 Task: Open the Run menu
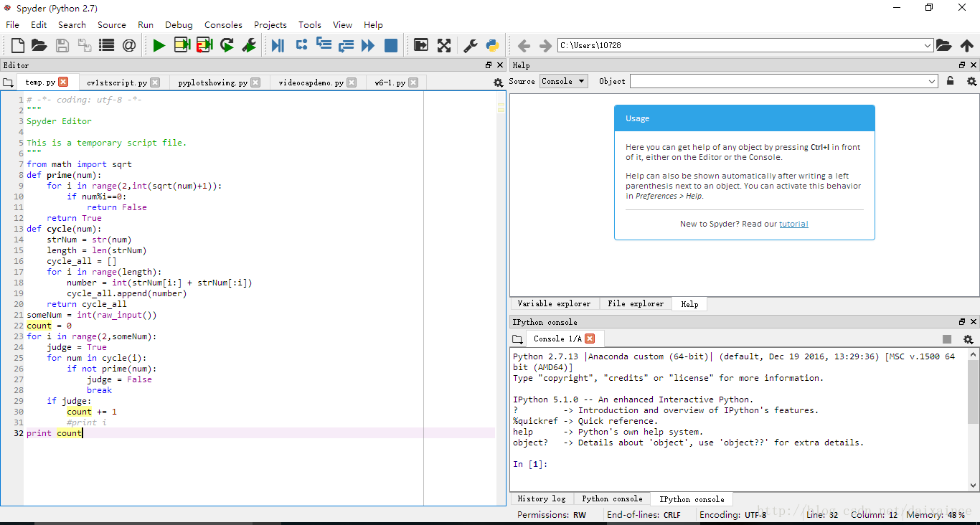pos(146,24)
